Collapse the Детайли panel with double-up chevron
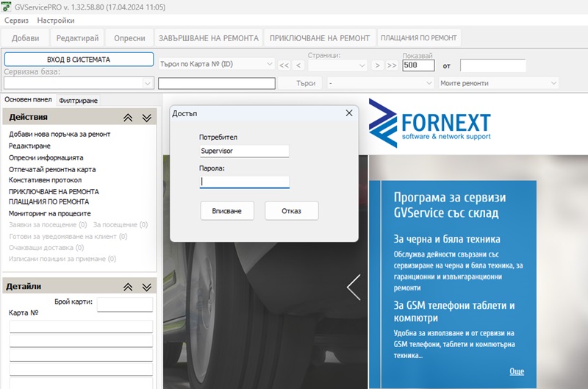The height and width of the screenshot is (389, 588). click(128, 287)
